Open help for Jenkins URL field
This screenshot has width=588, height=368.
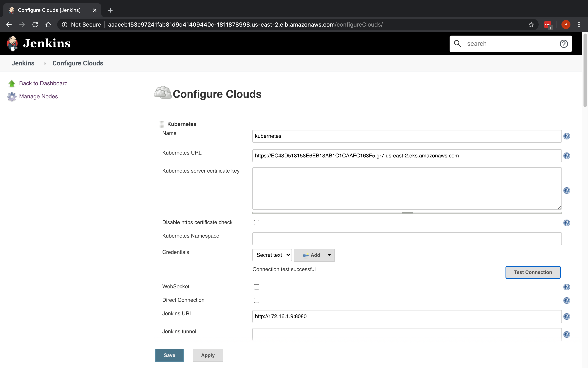[567, 316]
